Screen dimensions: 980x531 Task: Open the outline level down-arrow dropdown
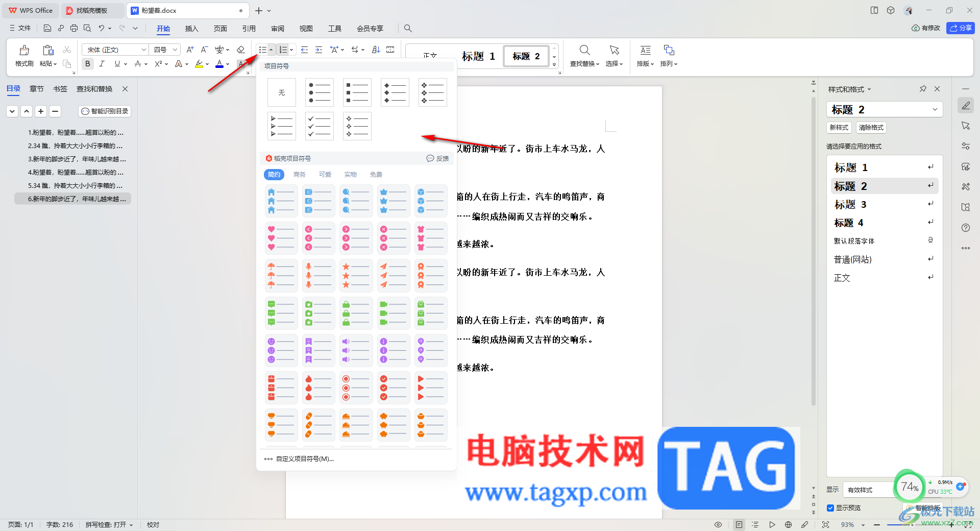click(x=12, y=111)
